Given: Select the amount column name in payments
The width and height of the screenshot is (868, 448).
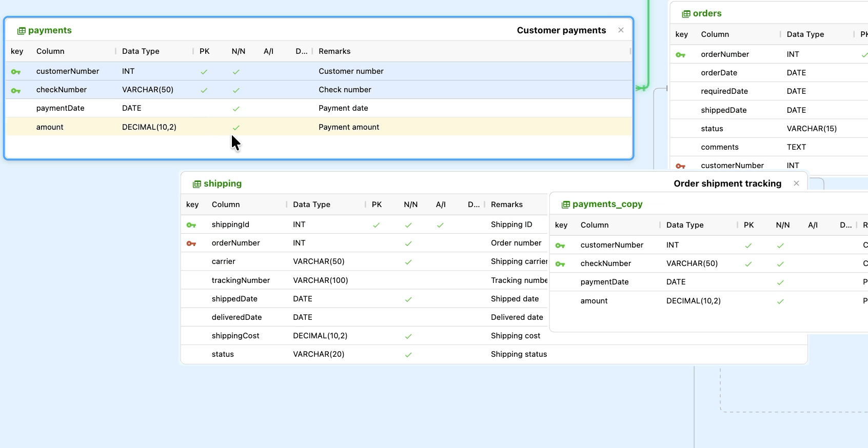Looking at the screenshot, I should [50, 127].
